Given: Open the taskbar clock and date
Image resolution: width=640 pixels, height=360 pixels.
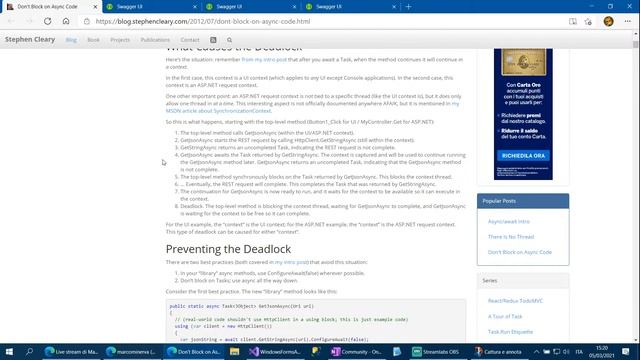Looking at the screenshot, I should (602, 352).
